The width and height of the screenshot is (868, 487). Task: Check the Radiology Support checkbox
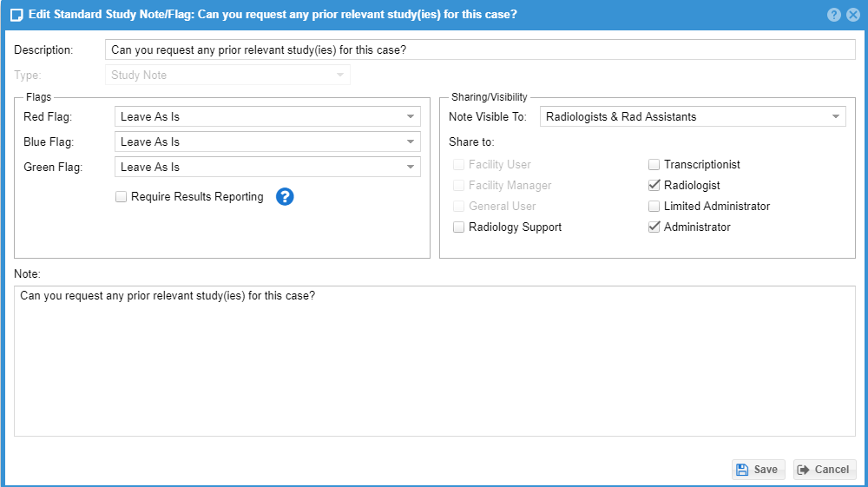(458, 227)
